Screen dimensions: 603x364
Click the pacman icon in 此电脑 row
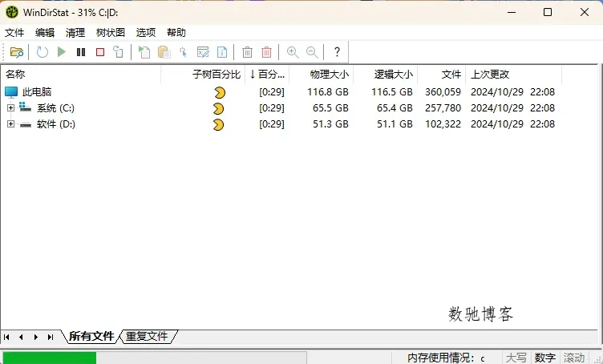pyautogui.click(x=220, y=92)
